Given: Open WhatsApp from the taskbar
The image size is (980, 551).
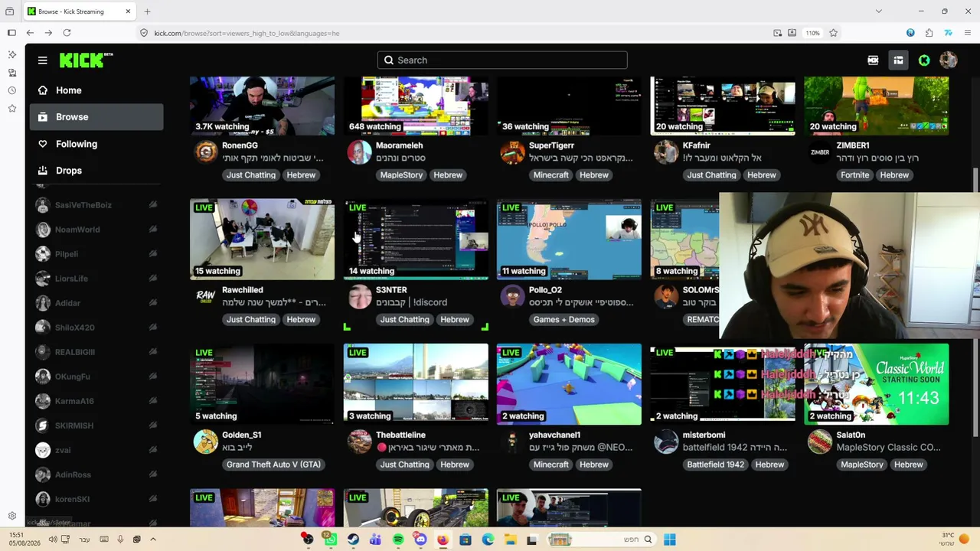Looking at the screenshot, I should pos(330,540).
